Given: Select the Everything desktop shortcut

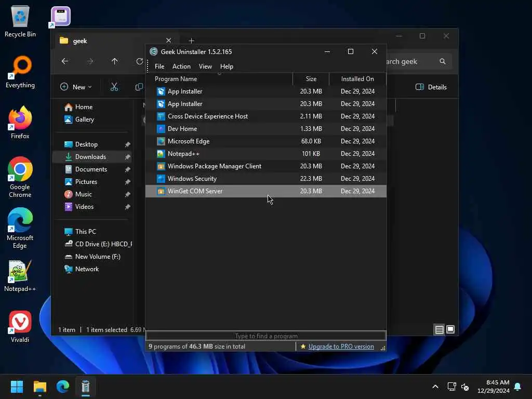Looking at the screenshot, I should [20, 72].
